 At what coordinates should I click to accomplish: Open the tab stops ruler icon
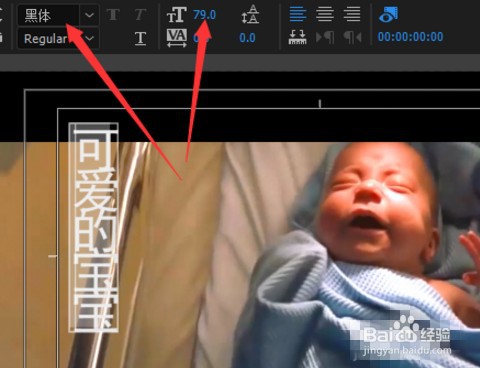coord(298,38)
